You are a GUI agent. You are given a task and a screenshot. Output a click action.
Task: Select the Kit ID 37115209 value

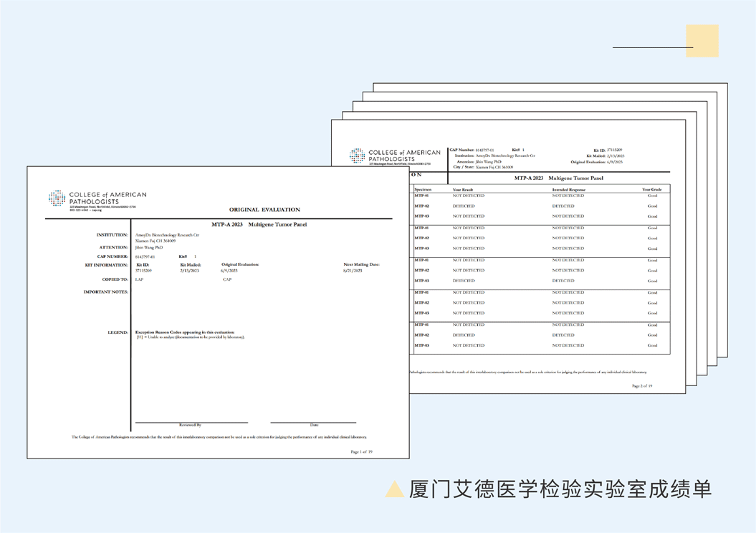[x=143, y=272]
